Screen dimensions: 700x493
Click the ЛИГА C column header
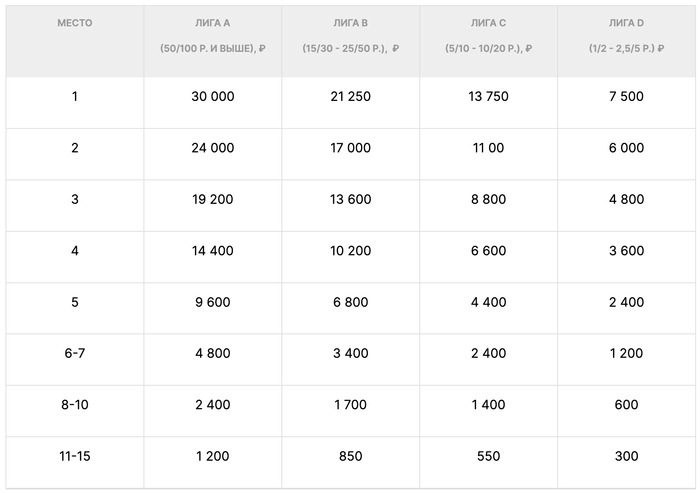tap(488, 22)
